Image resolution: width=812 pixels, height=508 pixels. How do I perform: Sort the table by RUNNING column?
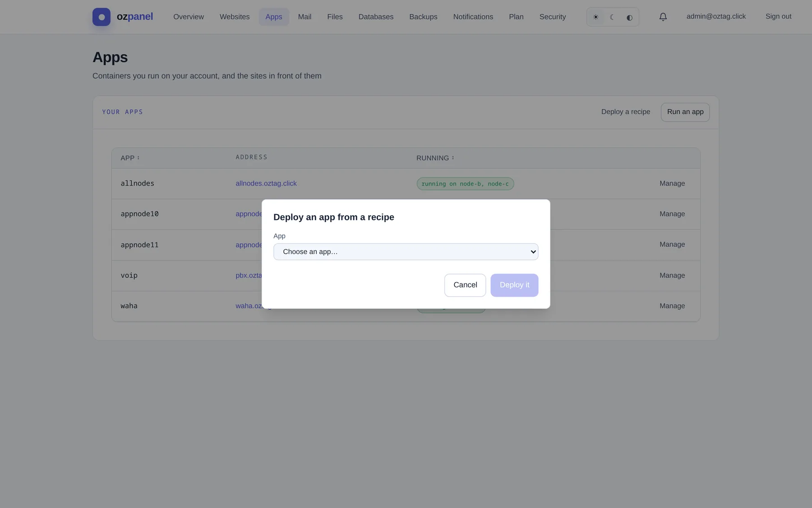[435, 158]
